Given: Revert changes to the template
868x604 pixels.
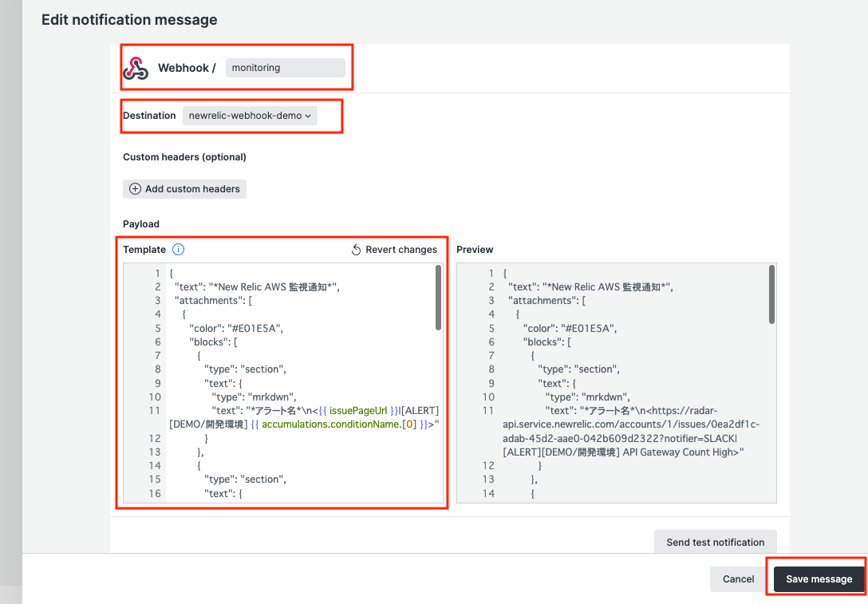Looking at the screenshot, I should pyautogui.click(x=395, y=250).
